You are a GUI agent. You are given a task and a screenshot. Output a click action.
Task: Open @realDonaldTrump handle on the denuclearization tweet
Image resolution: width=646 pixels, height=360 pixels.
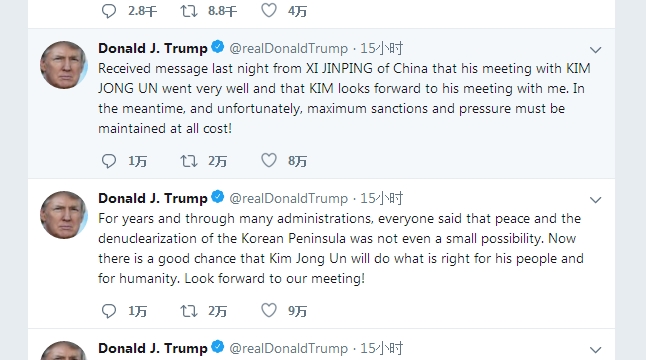click(288, 199)
